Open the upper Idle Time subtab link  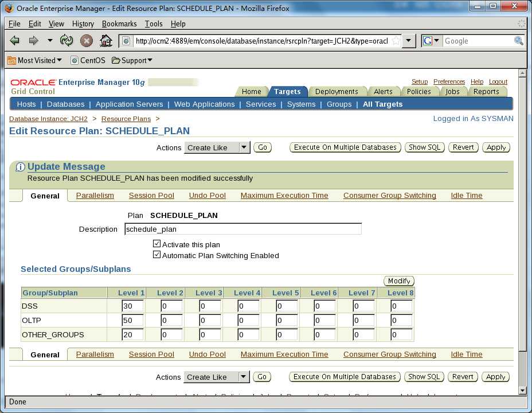click(x=466, y=196)
